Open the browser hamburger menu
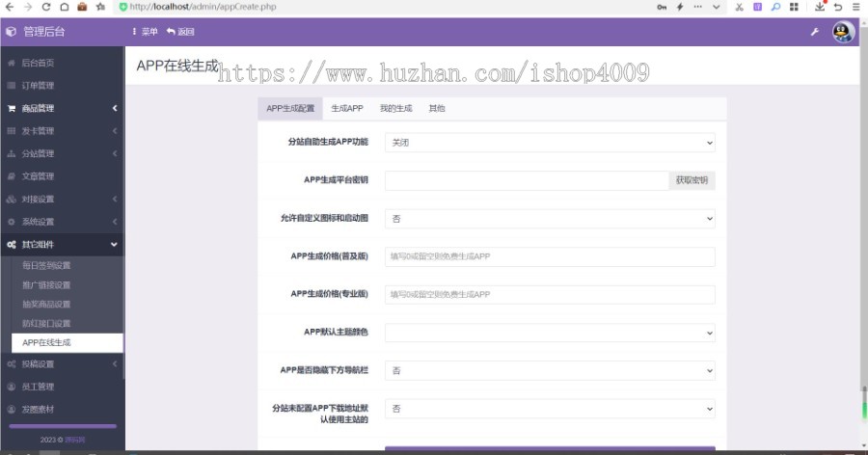 (855, 7)
